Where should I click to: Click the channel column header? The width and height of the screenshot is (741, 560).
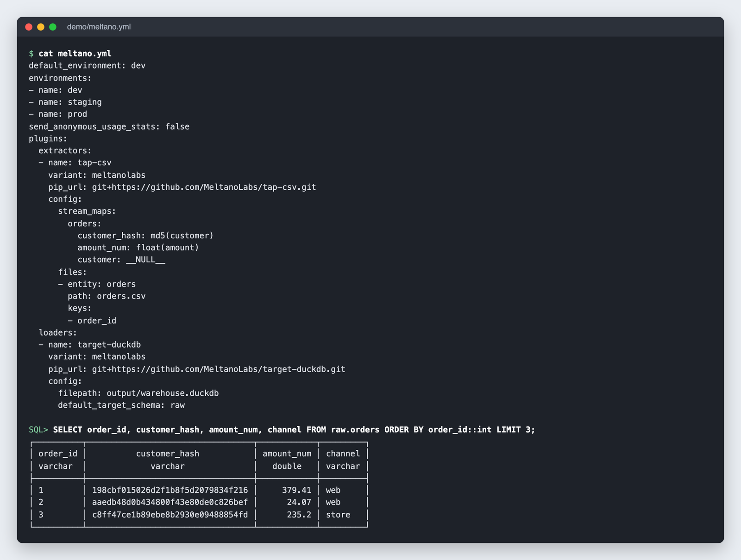tap(343, 454)
